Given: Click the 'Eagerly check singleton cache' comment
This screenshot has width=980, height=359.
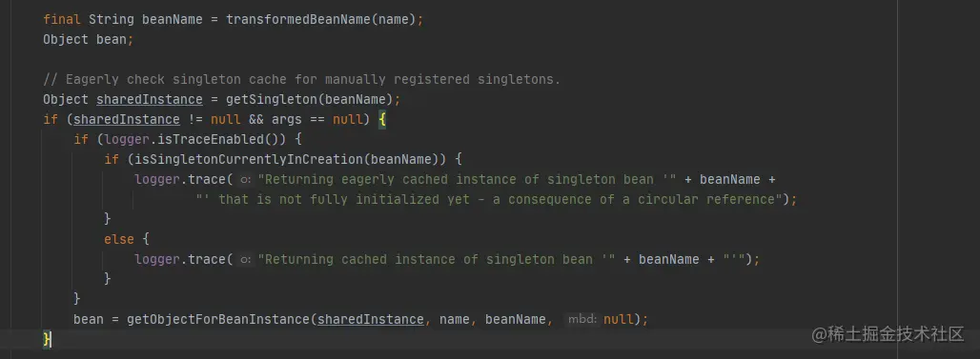Looking at the screenshot, I should [x=302, y=79].
